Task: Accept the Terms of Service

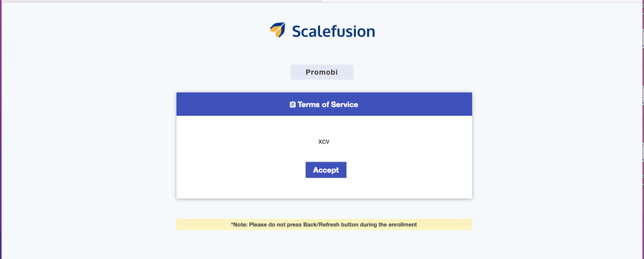Action: click(326, 170)
